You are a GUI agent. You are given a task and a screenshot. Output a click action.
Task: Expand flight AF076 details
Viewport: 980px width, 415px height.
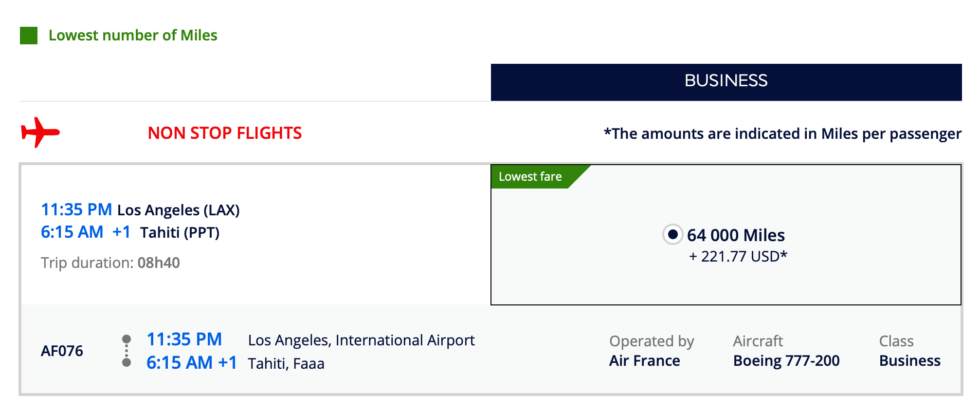pyautogui.click(x=61, y=350)
